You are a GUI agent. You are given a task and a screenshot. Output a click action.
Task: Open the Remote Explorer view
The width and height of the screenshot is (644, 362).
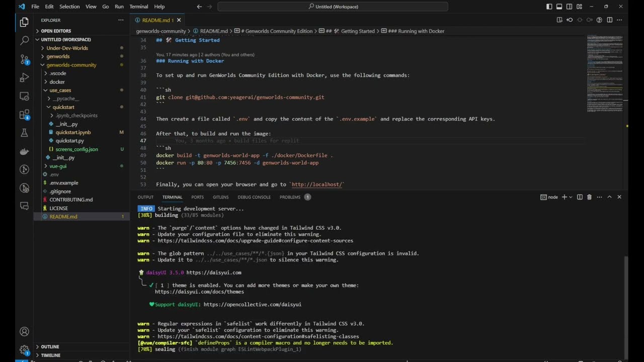24,96
